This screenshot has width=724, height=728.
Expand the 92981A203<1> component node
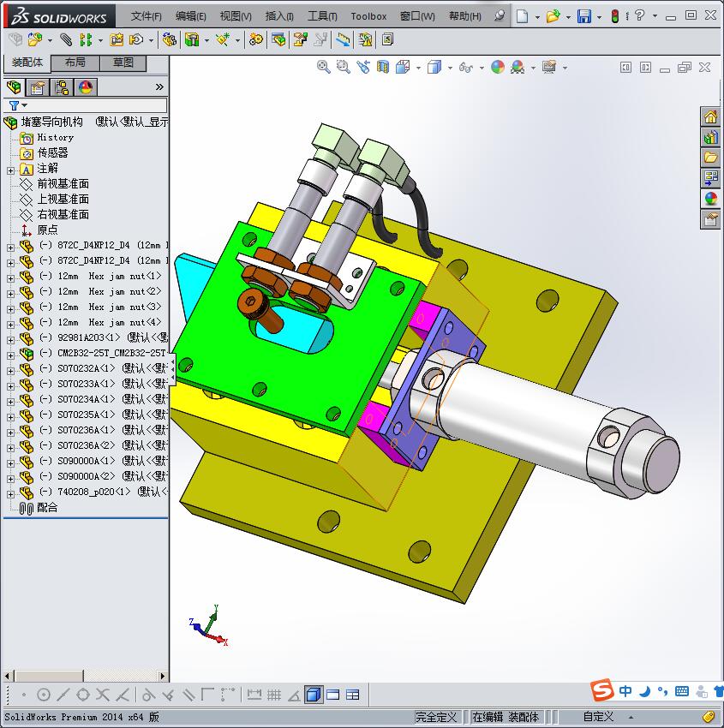[10, 340]
